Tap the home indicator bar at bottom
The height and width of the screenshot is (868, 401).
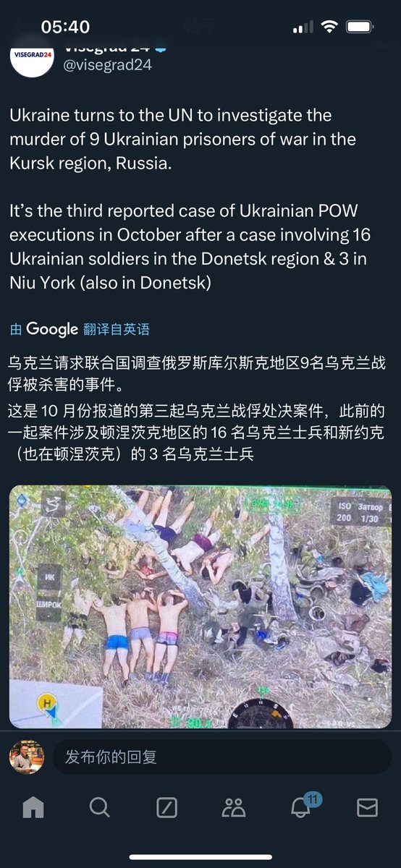pyautogui.click(x=200, y=857)
